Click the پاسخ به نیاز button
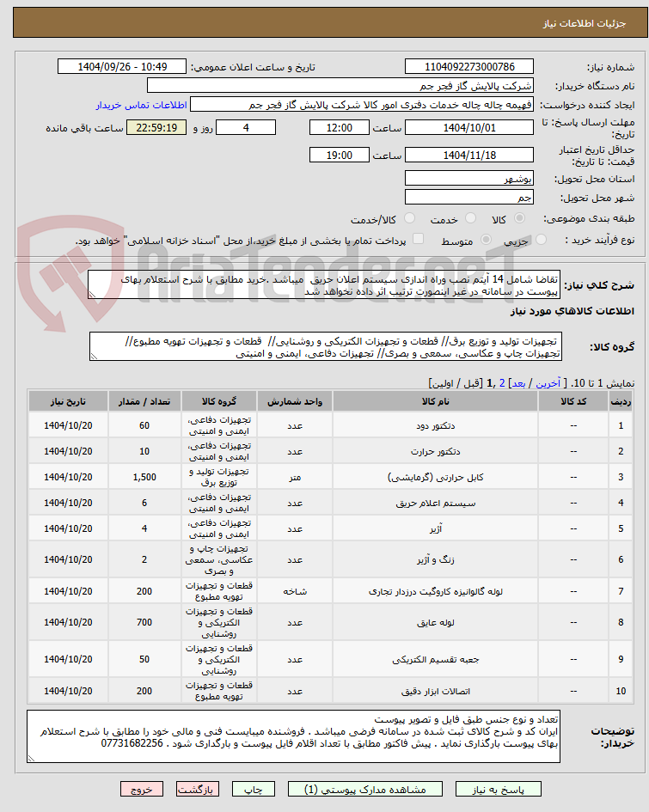The height and width of the screenshot is (812, 649). tap(499, 790)
